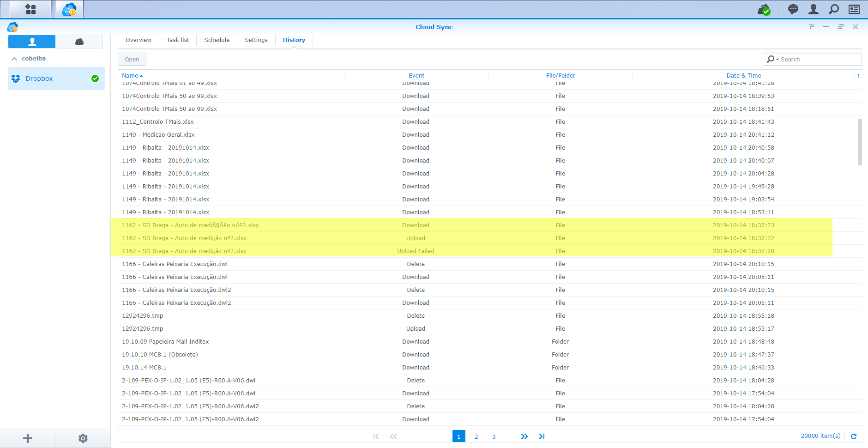Jump to the last page arrow

pos(542,436)
